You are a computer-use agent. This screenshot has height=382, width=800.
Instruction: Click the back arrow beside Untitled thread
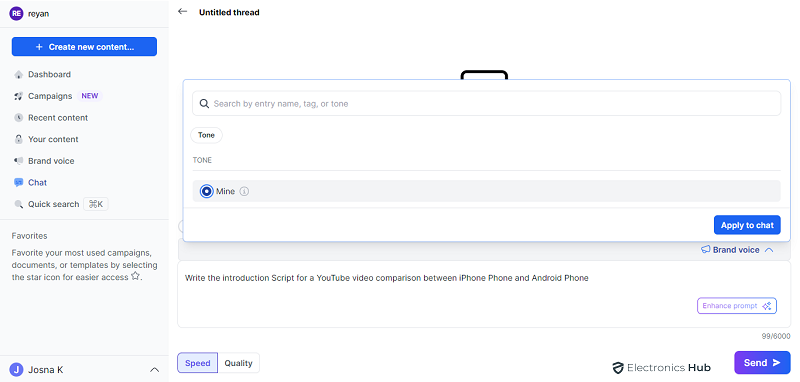click(182, 12)
